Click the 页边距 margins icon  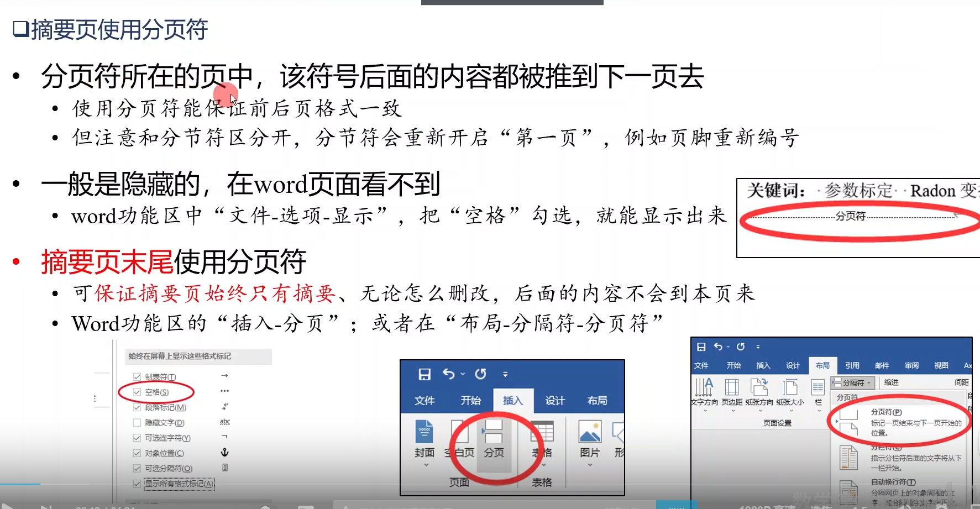coord(732,387)
